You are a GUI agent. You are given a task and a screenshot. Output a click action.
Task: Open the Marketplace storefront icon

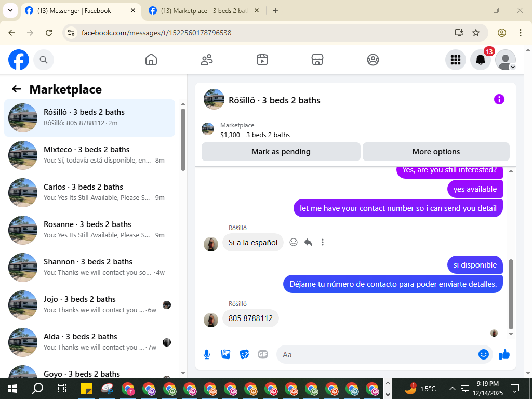(317, 60)
